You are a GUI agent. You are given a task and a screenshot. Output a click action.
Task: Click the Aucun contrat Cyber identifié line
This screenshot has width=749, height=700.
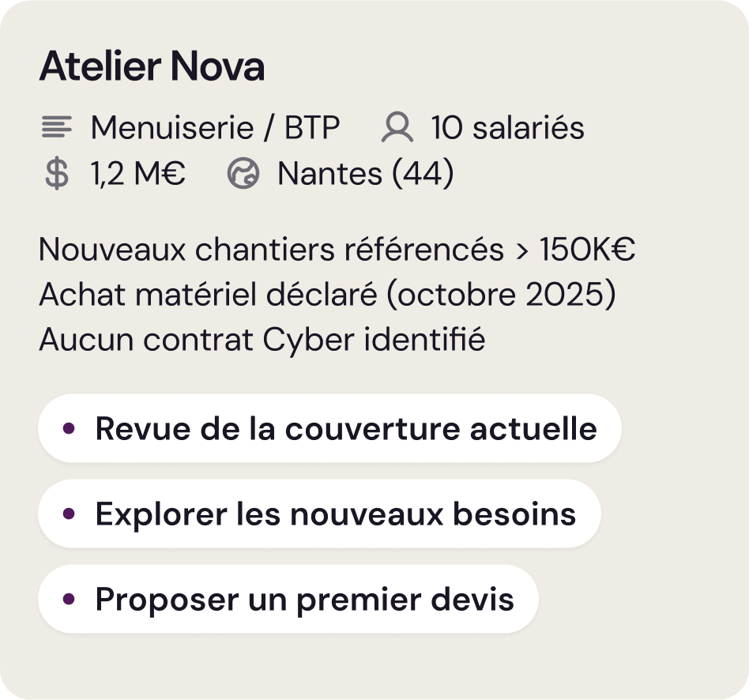262,340
